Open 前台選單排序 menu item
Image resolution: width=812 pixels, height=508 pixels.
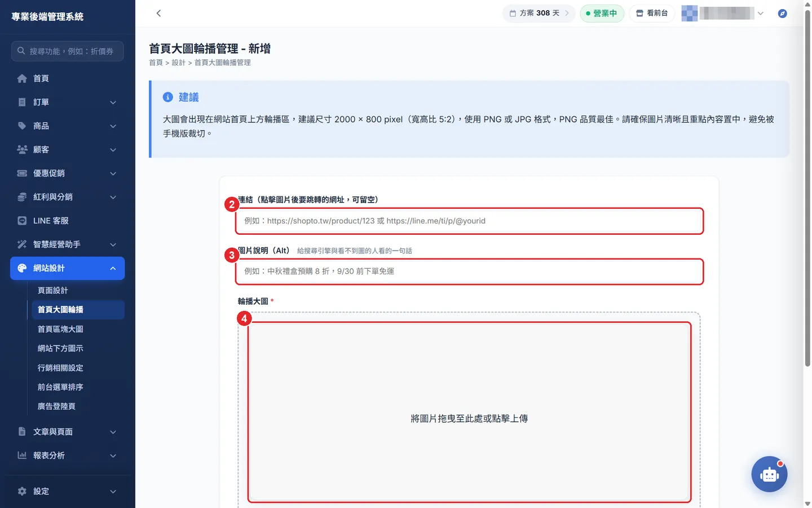click(x=78, y=387)
